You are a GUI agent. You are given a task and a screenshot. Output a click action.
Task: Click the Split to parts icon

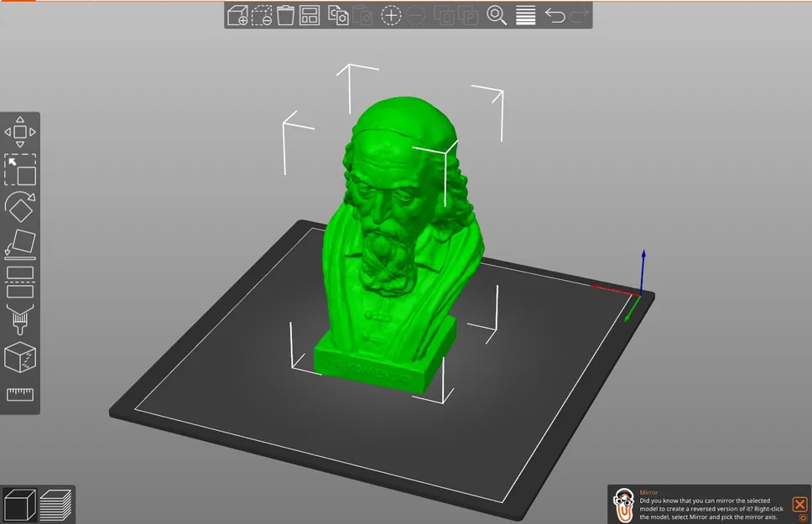pyautogui.click(x=468, y=16)
